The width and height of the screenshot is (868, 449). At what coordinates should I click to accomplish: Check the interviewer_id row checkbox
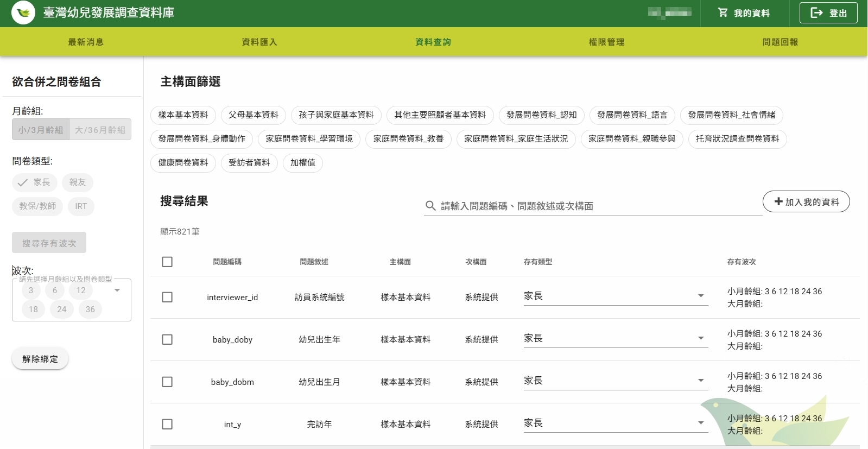tap(167, 297)
